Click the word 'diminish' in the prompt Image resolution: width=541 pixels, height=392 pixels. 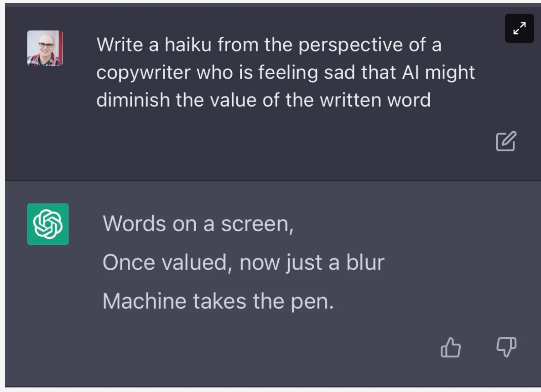133,100
